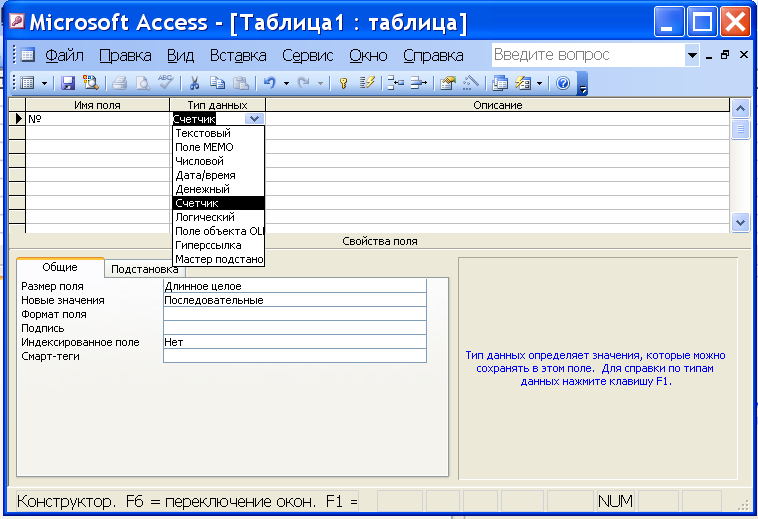Open the New Object dropdown arrow

[539, 84]
